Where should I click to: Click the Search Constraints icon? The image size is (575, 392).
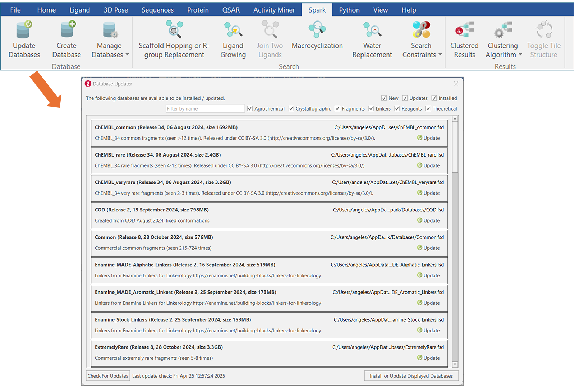[x=421, y=30]
